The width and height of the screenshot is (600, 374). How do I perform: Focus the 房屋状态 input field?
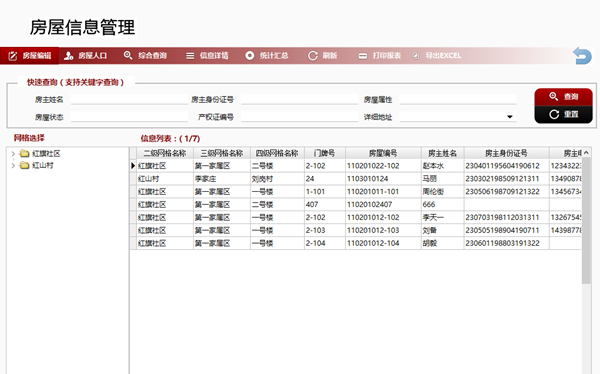(x=129, y=117)
